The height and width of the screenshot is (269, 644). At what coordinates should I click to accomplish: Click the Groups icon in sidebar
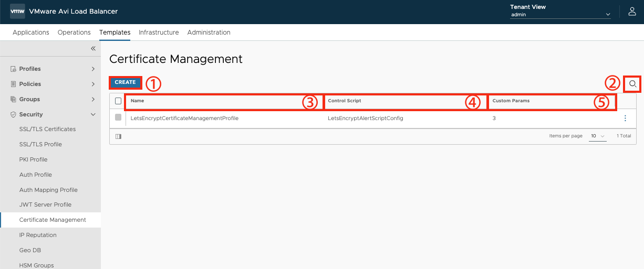14,99
